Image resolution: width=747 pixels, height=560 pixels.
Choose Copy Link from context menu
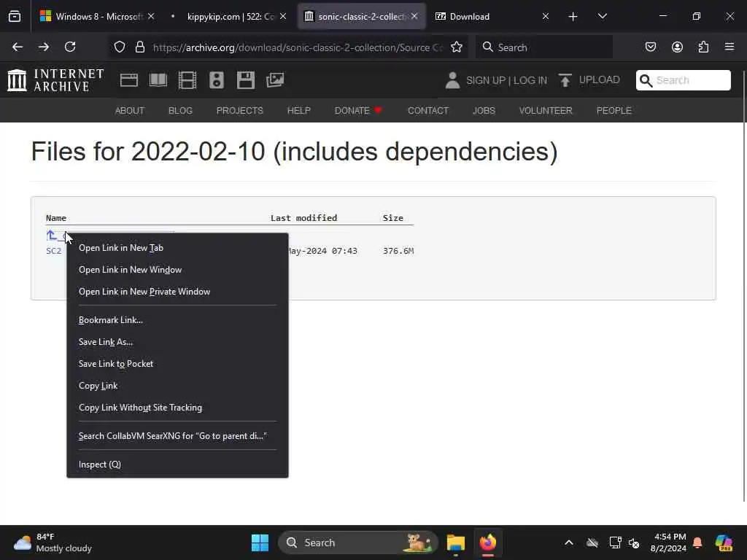[178, 386]
